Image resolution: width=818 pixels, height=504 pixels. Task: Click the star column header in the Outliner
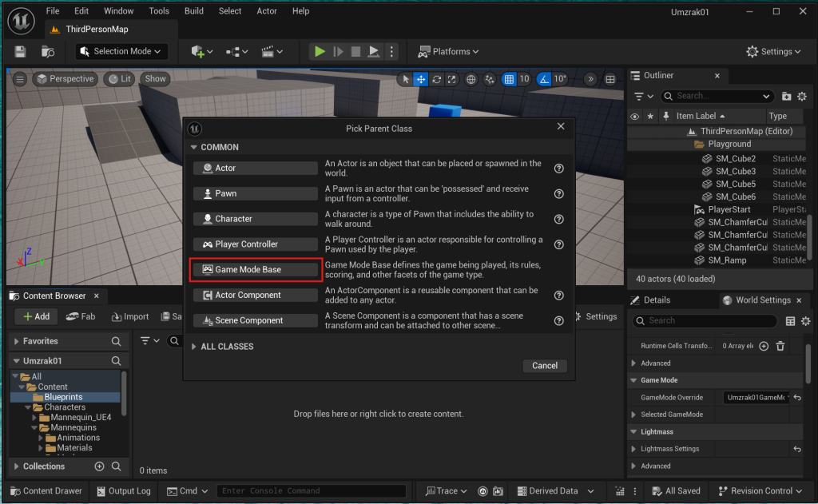[650, 117]
